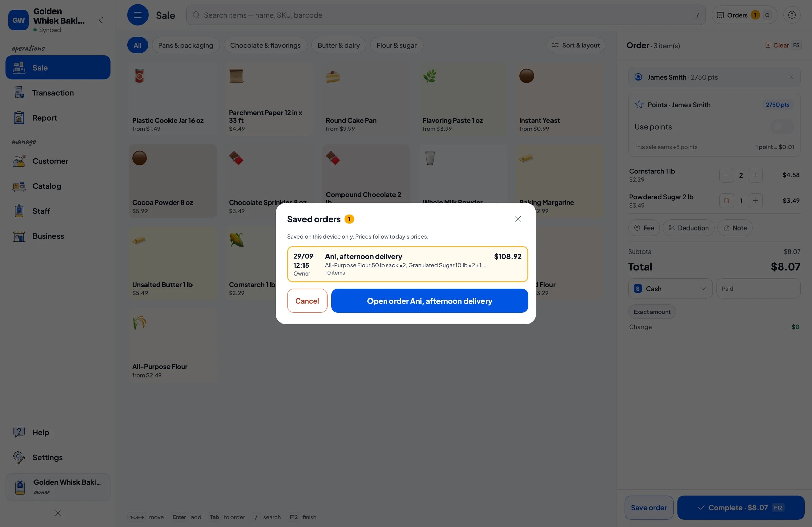Open the Catalog page

[x=58, y=186]
